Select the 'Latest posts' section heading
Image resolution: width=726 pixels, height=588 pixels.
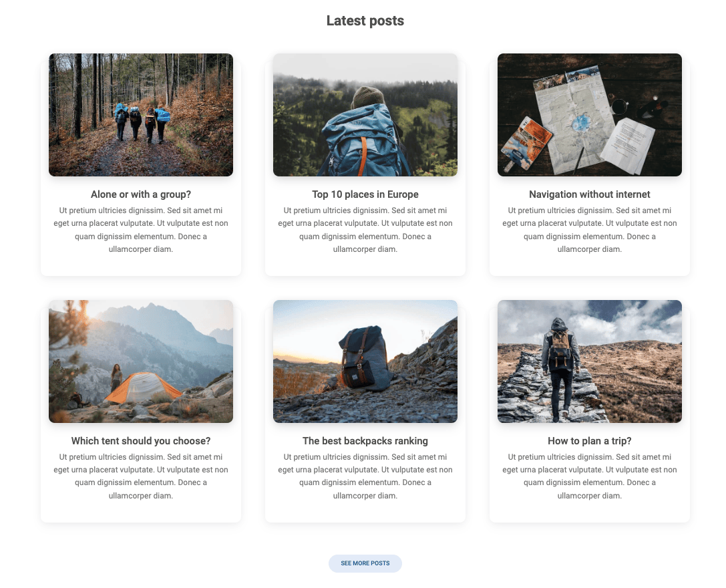[x=365, y=21]
